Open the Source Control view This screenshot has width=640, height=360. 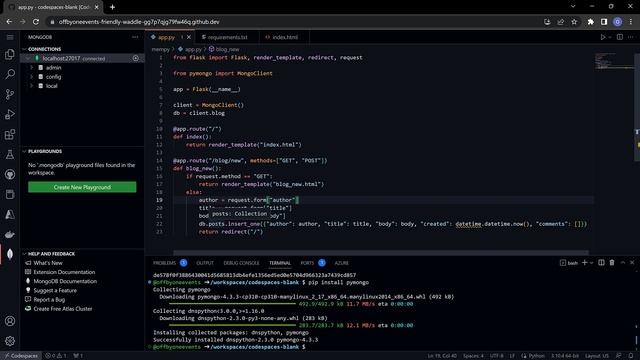pyautogui.click(x=10, y=94)
